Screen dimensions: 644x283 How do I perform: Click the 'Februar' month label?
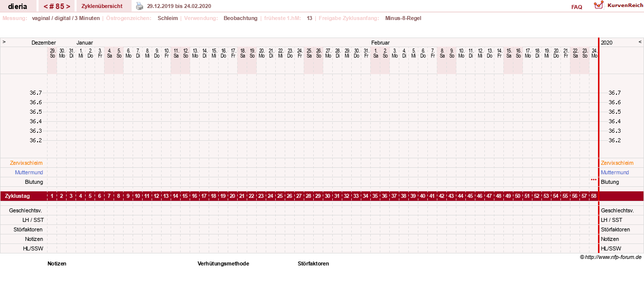point(380,43)
